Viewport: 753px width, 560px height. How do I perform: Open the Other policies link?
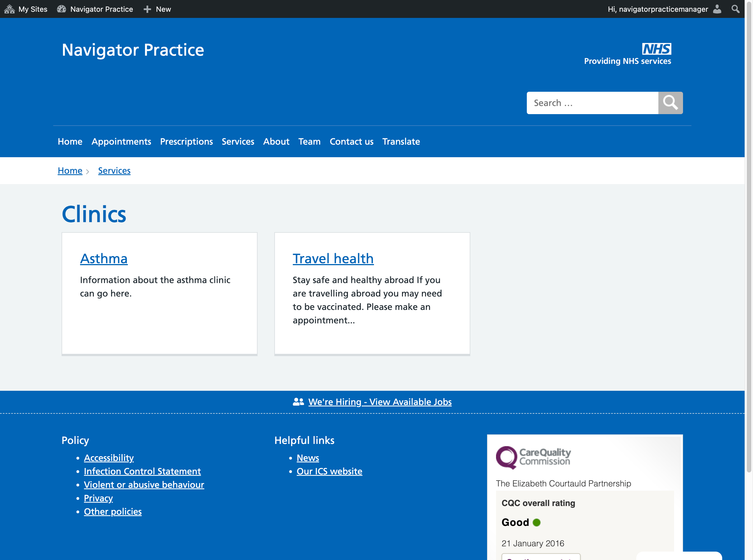tap(113, 512)
